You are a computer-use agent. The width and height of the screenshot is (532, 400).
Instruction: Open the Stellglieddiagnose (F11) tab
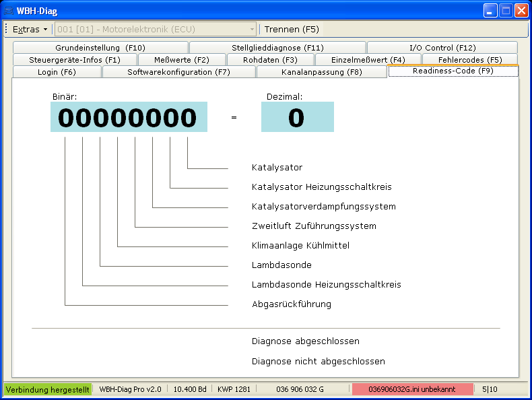point(277,48)
